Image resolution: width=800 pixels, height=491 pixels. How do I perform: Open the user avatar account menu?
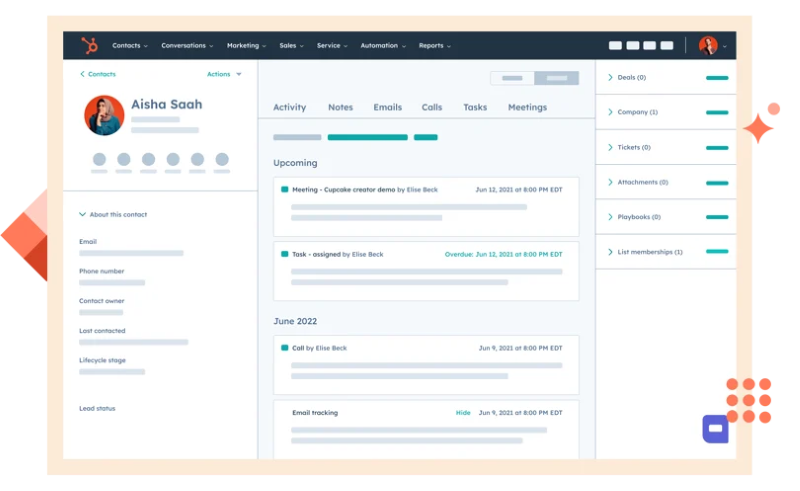click(709, 45)
